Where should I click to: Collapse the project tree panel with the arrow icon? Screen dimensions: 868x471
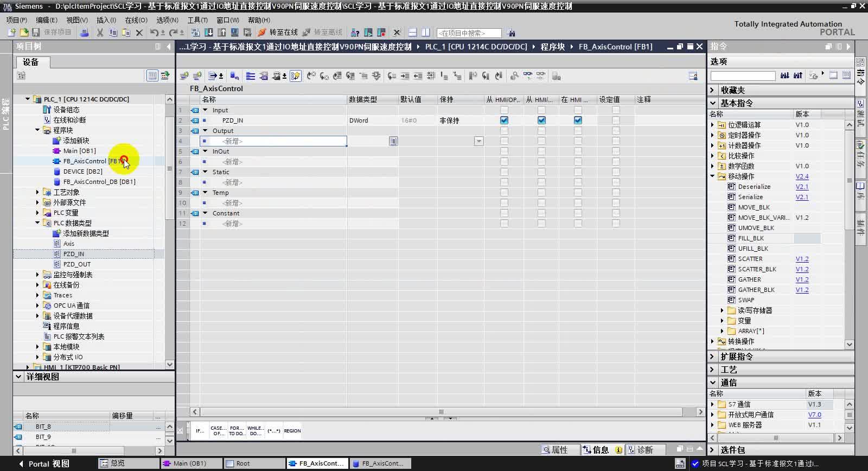(x=169, y=47)
